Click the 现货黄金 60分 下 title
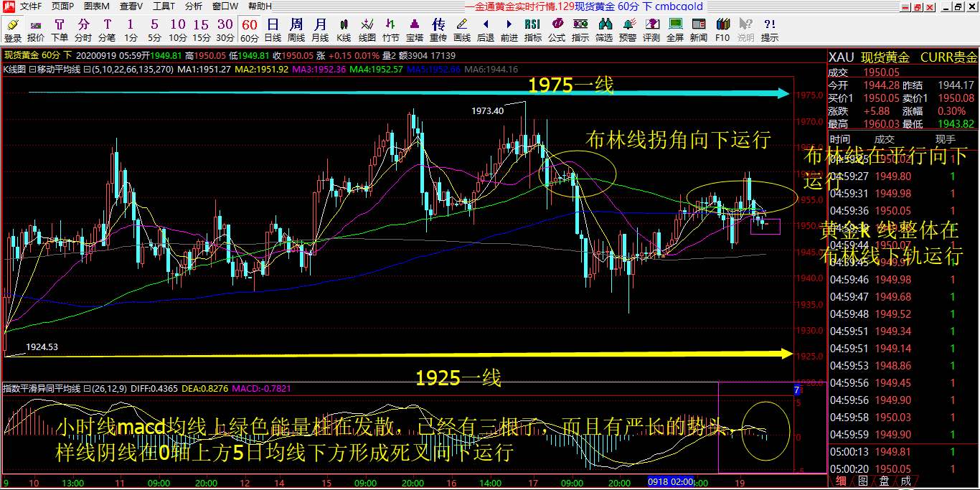This screenshot has height=490, width=980. pos(38,55)
